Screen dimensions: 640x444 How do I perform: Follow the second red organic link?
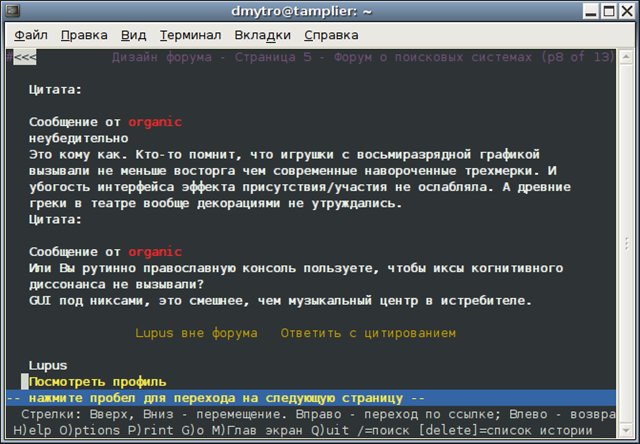point(155,252)
